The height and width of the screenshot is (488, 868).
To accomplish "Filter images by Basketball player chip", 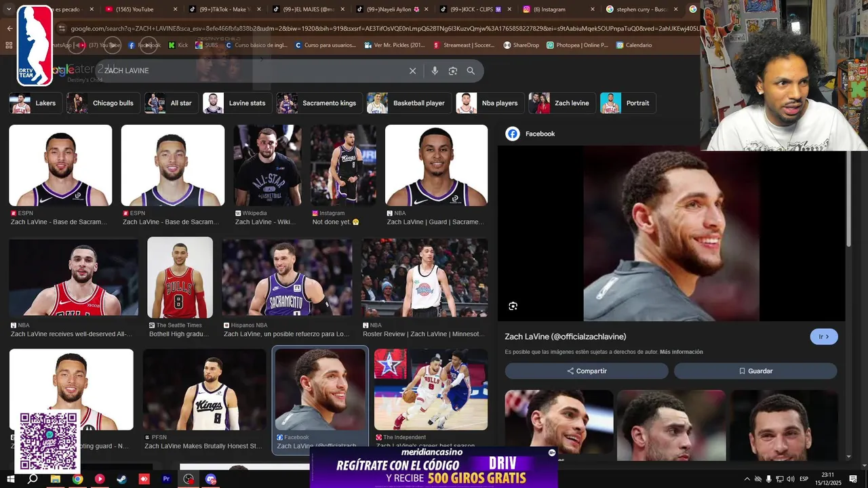I will click(x=409, y=103).
